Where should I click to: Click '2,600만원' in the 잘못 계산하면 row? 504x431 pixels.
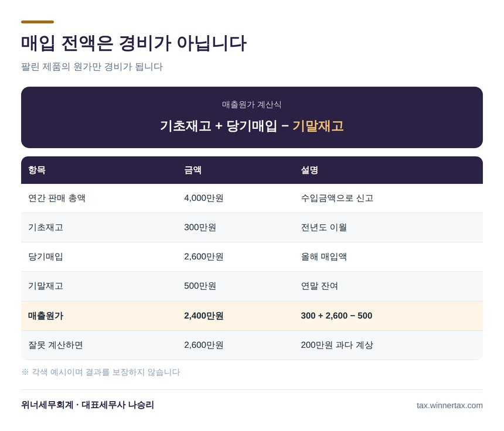coord(204,345)
